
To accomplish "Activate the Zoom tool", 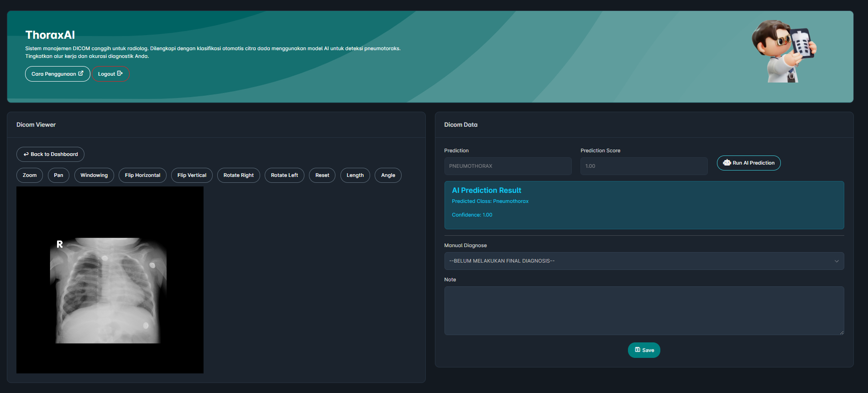I will click(30, 175).
